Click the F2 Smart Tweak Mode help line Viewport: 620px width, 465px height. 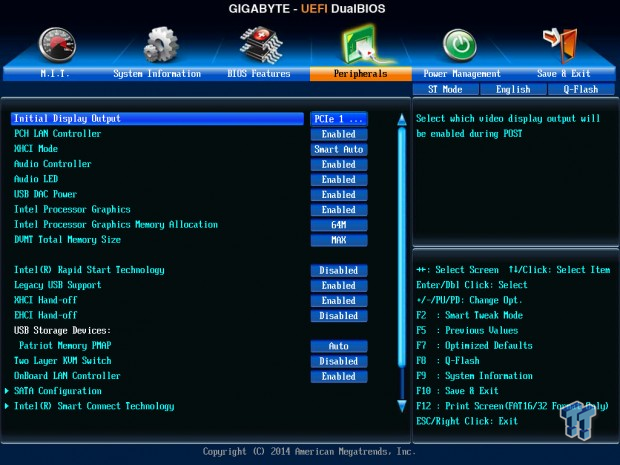469,315
